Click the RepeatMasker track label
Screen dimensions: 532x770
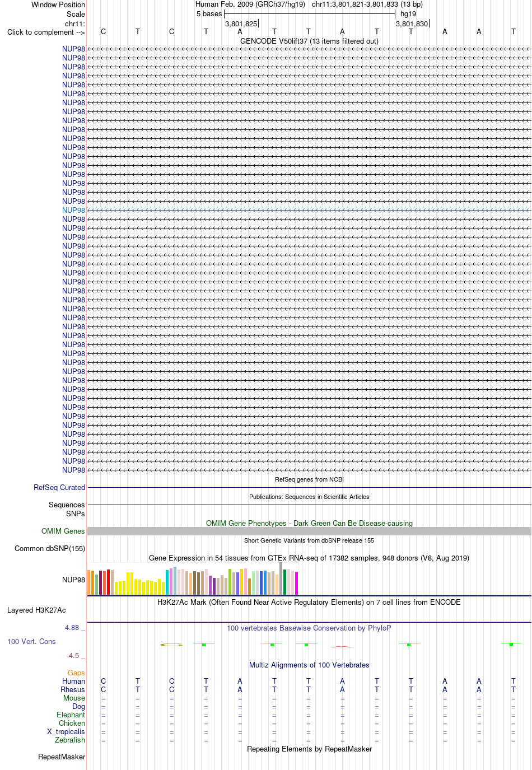pyautogui.click(x=62, y=757)
